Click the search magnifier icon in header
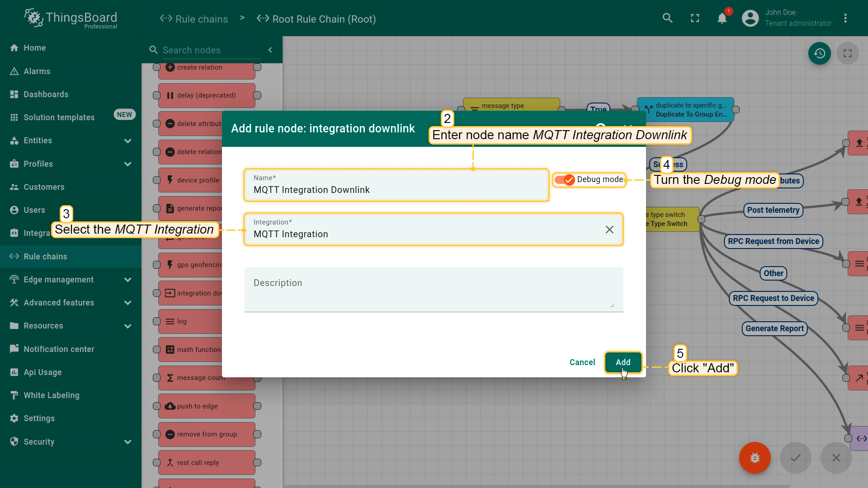Screen dimensions: 868x488 click(667, 18)
